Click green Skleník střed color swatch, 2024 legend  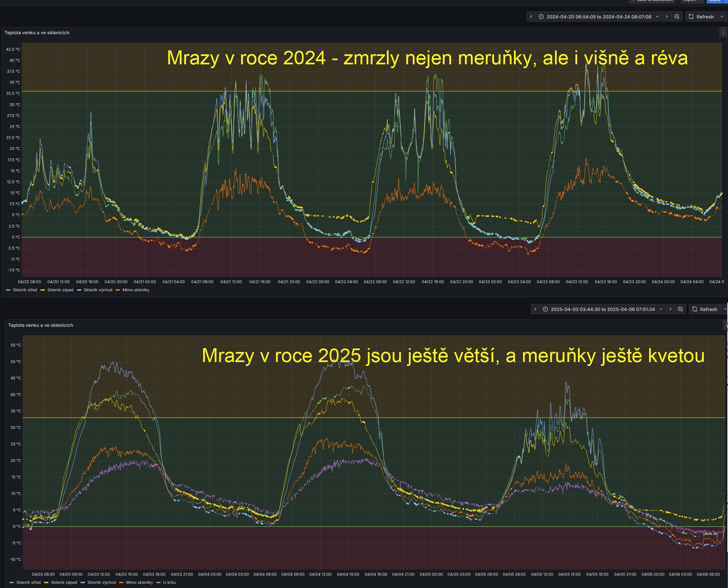[8, 290]
